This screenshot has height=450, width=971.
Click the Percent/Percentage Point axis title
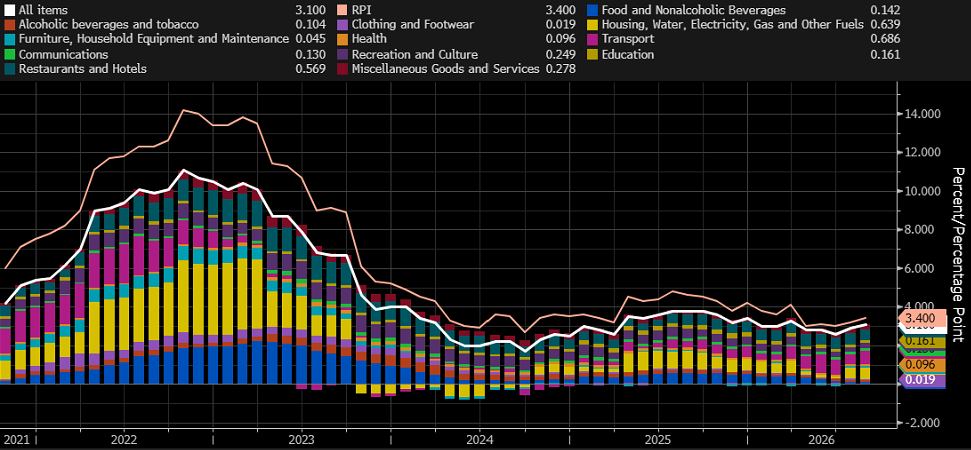(x=957, y=254)
